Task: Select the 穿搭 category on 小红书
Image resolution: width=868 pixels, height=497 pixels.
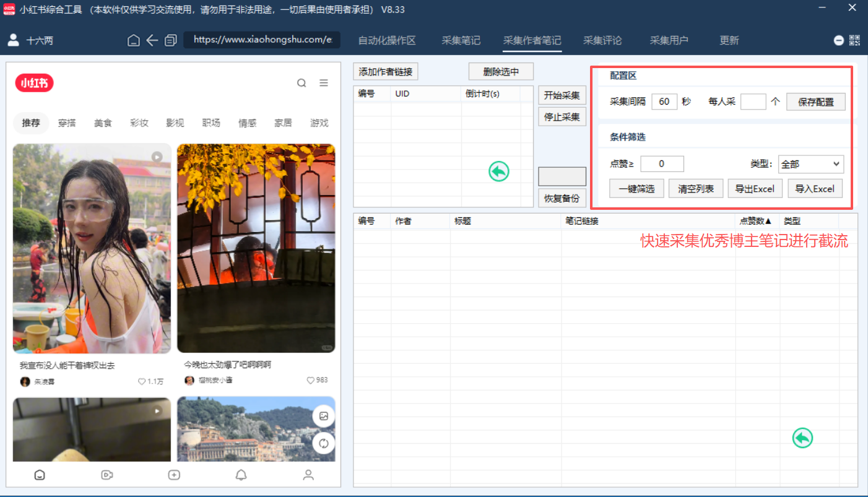Action: coord(67,123)
